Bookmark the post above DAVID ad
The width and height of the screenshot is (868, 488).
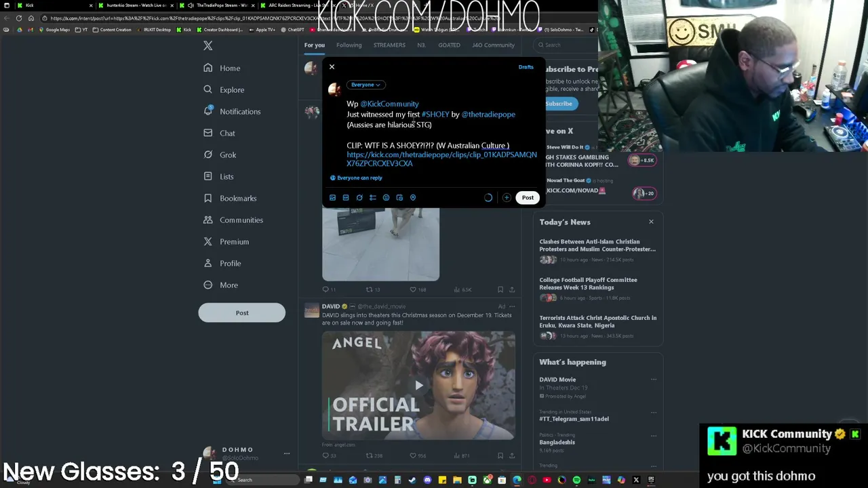(500, 289)
